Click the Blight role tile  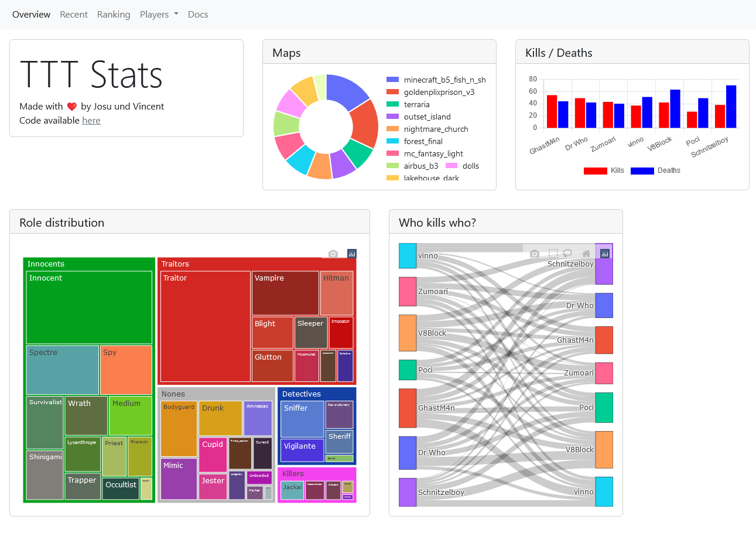pos(272,333)
